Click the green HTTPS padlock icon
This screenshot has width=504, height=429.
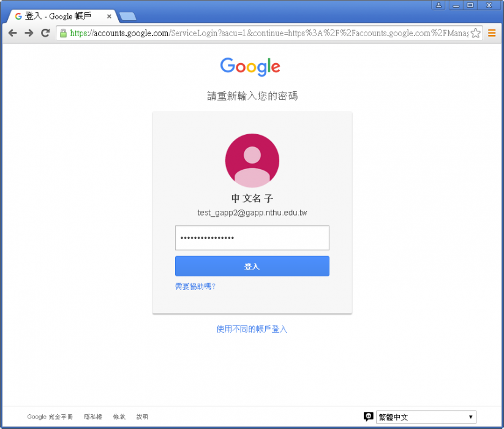[63, 33]
